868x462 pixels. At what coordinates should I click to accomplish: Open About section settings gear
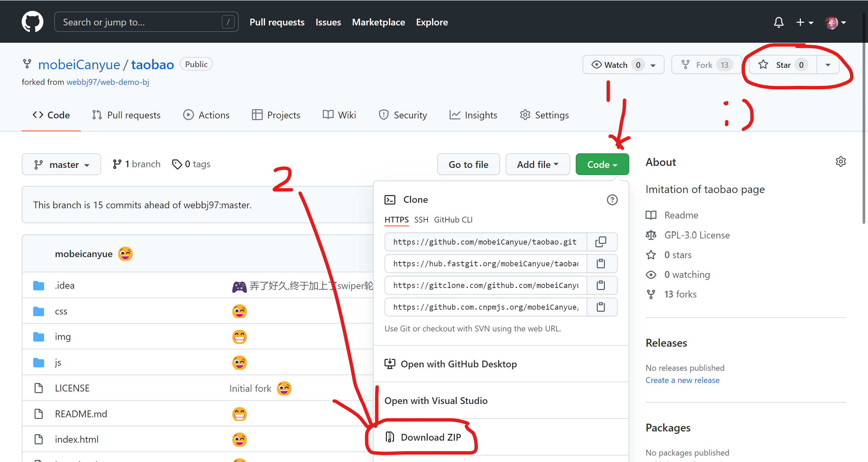coord(841,162)
